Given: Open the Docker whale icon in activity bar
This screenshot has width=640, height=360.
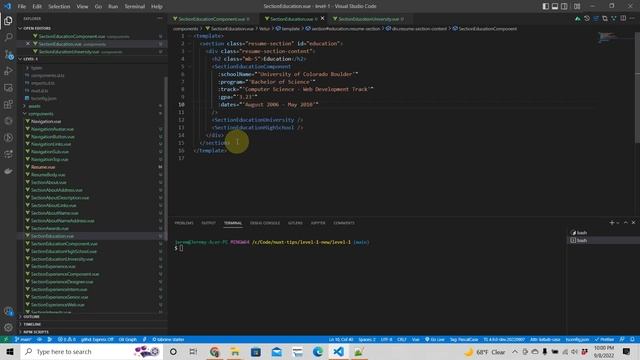Looking at the screenshot, I should point(8,171).
